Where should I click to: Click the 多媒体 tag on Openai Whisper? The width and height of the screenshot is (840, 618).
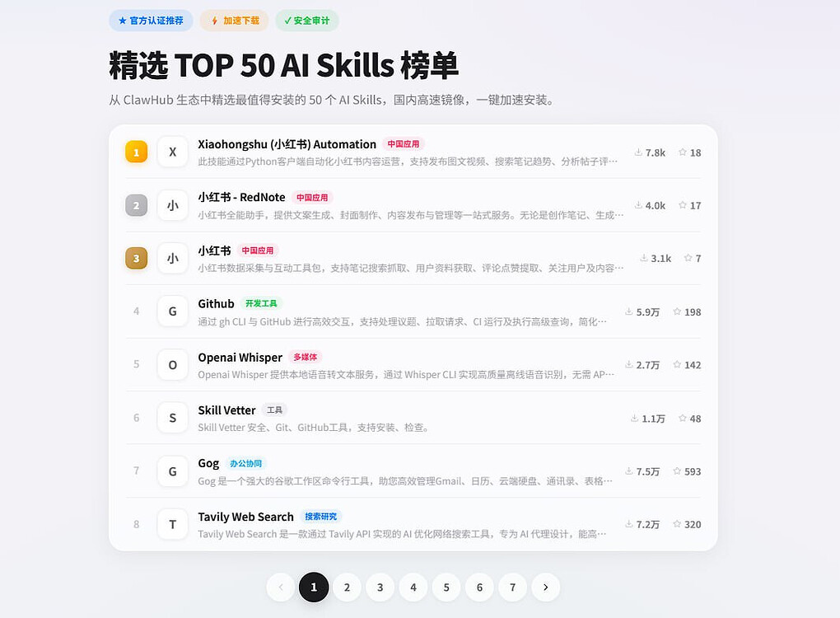click(305, 357)
